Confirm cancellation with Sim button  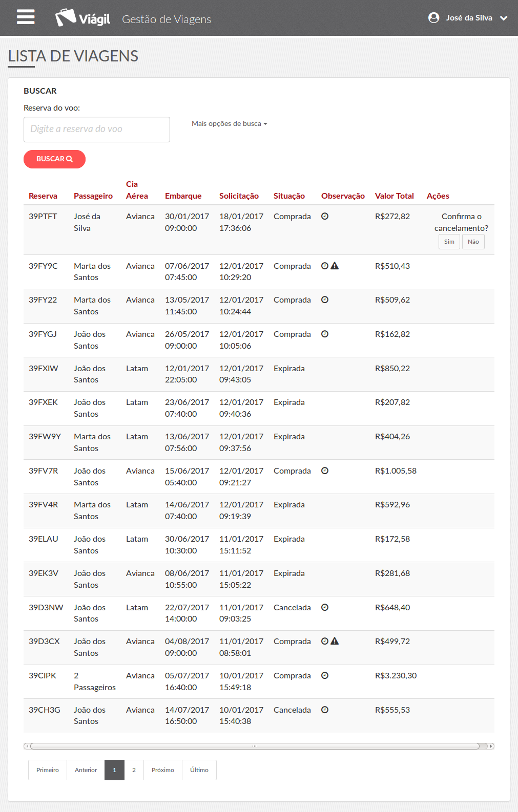[x=449, y=242]
